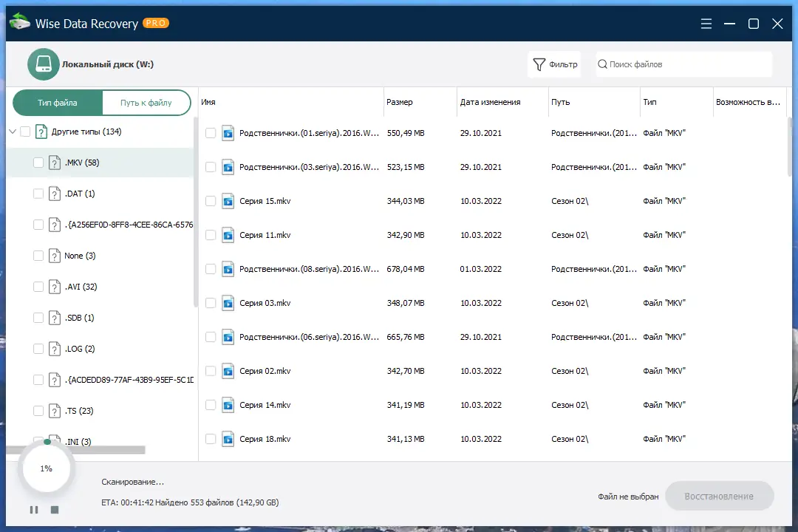The image size is (798, 532).
Task: Click the date 01.03.2022
Action: (x=481, y=269)
